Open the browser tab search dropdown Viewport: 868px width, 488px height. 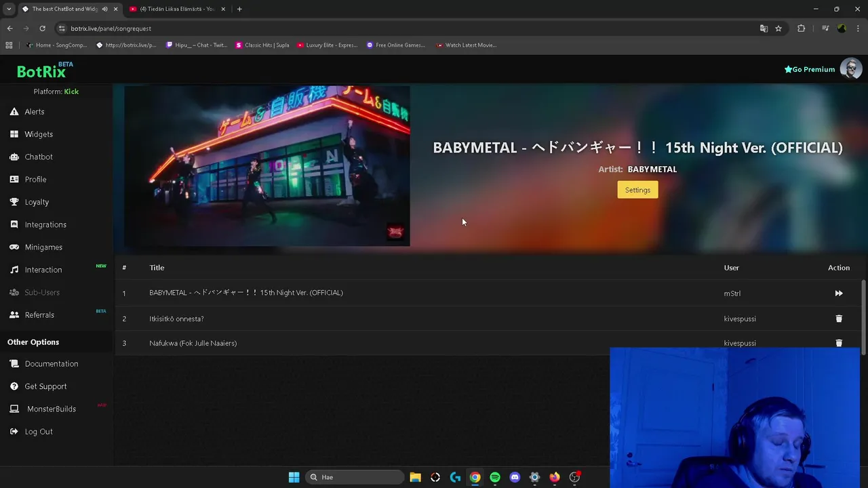(x=9, y=9)
